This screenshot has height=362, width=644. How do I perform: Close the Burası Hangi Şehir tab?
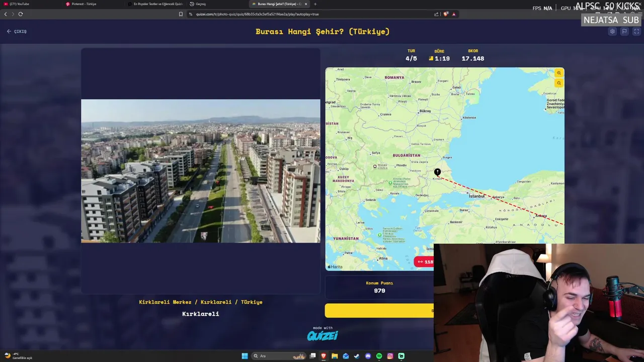click(x=305, y=4)
